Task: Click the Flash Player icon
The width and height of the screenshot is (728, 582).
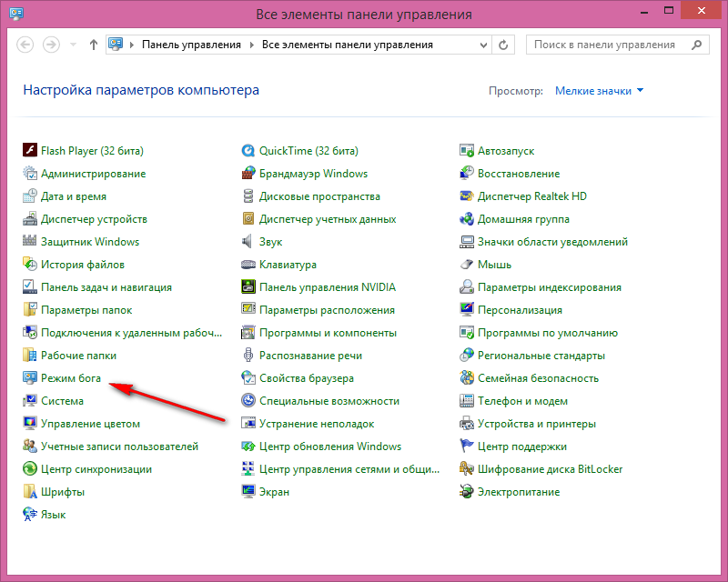Action: pyautogui.click(x=30, y=150)
